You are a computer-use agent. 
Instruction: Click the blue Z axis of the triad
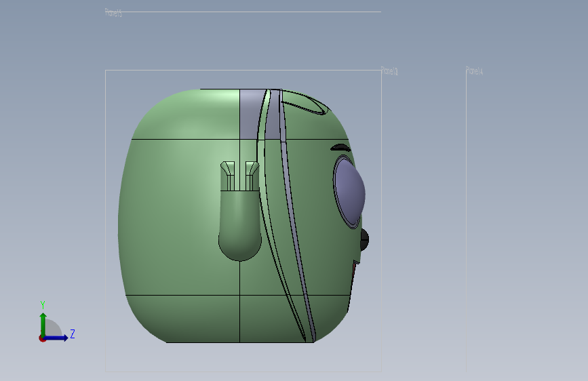(56, 338)
